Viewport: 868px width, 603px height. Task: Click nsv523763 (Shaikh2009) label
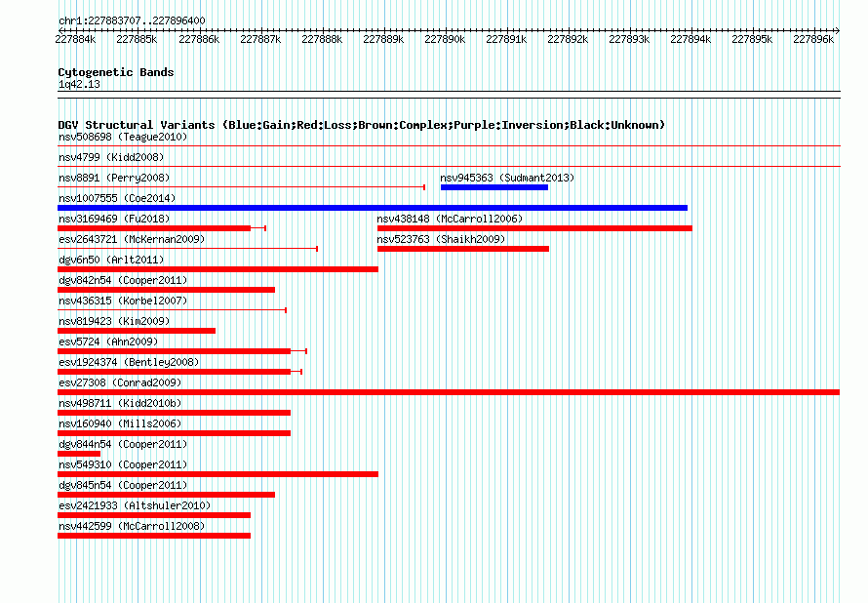point(441,239)
